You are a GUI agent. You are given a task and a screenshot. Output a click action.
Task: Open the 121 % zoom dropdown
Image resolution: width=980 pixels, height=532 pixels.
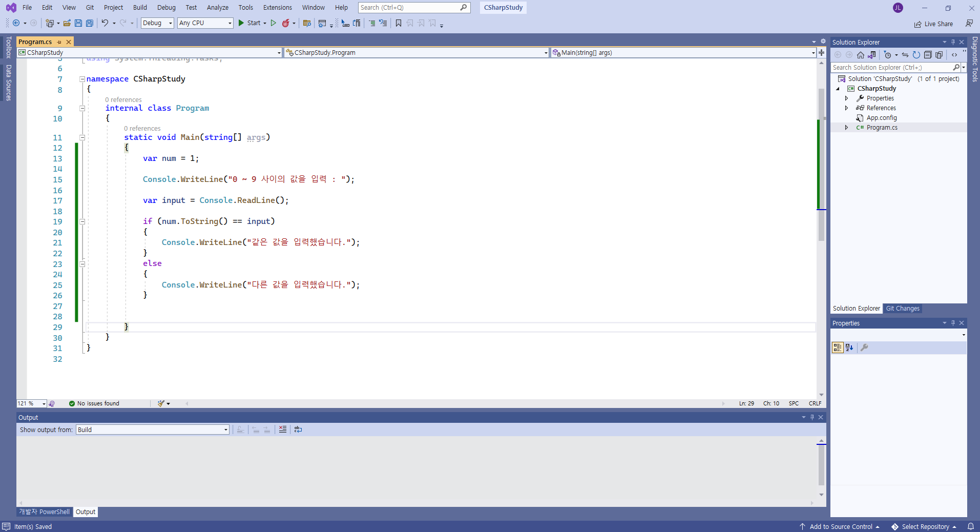click(32, 403)
